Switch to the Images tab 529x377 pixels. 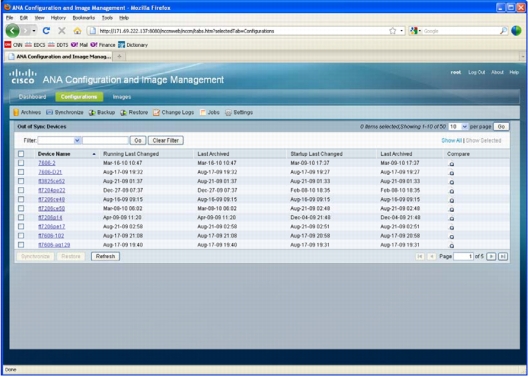(122, 97)
